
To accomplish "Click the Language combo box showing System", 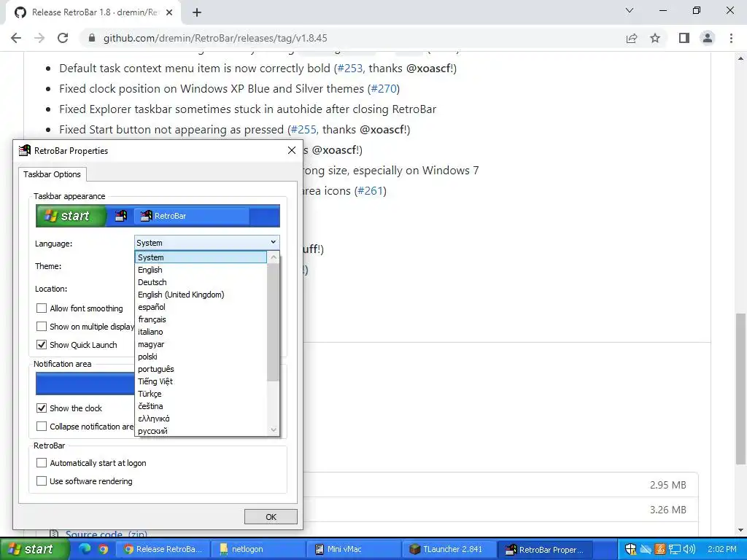I will (x=206, y=242).
